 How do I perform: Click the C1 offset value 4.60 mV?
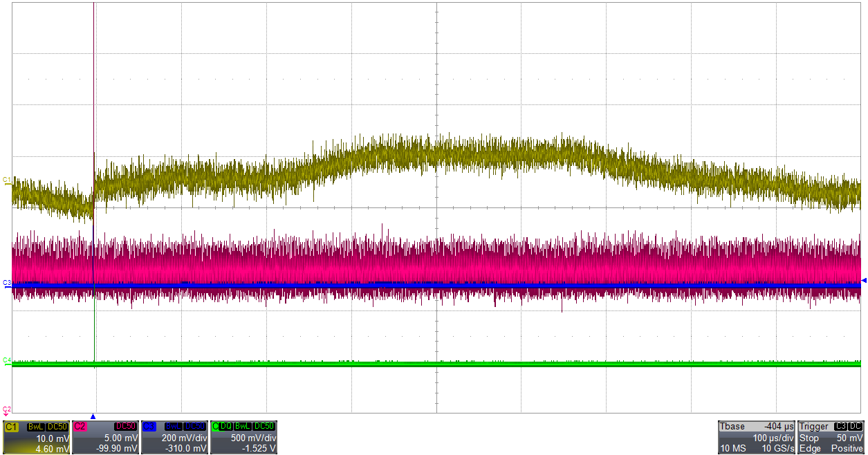(x=52, y=449)
